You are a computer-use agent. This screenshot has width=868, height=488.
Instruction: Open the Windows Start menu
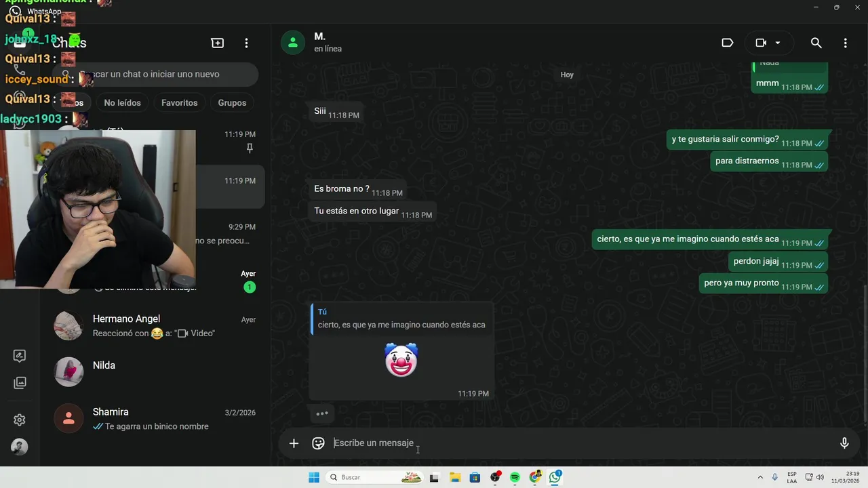[314, 478]
